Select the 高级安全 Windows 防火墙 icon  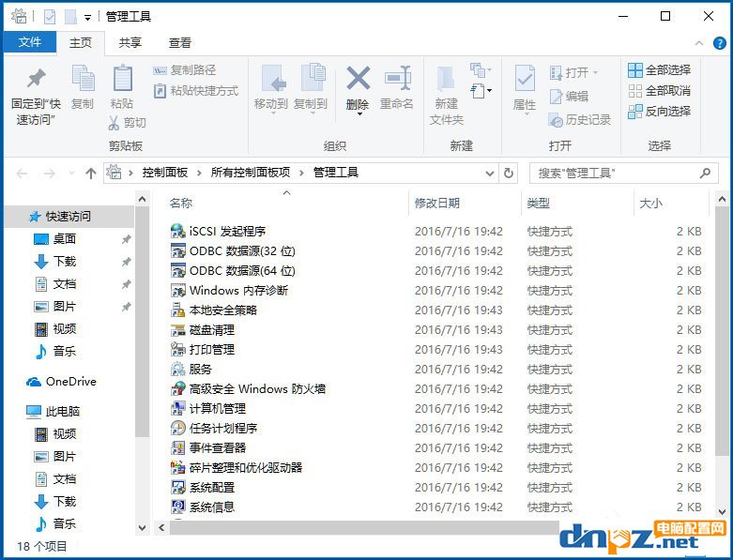(x=177, y=388)
